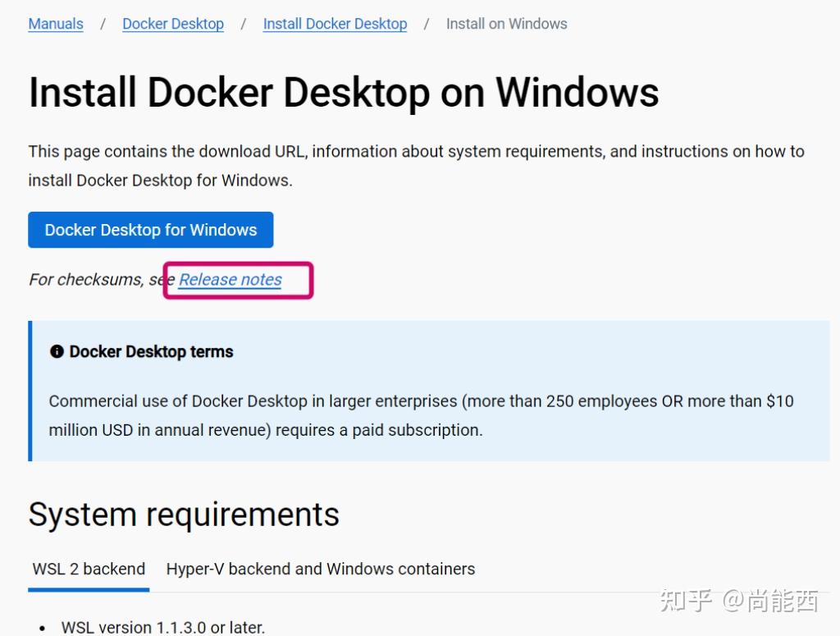
Task: Click the first breadcrumb separator slash
Action: pos(102,24)
